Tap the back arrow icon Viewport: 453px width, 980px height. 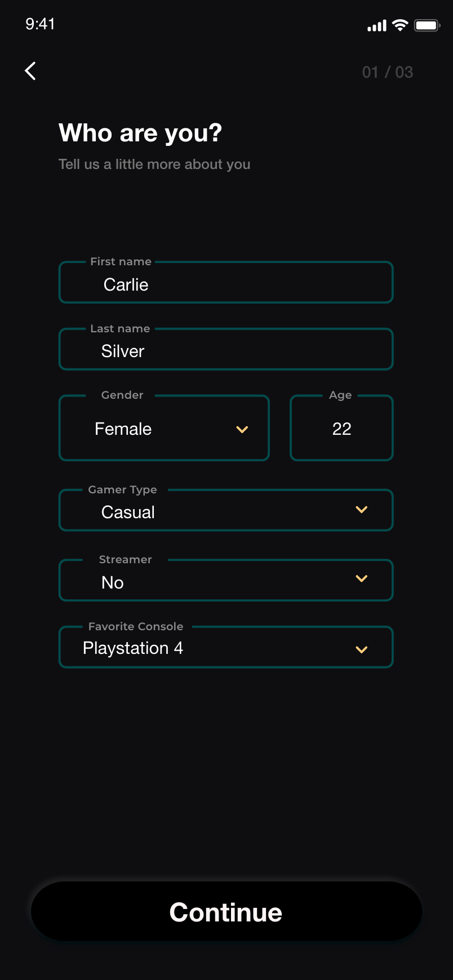[30, 71]
